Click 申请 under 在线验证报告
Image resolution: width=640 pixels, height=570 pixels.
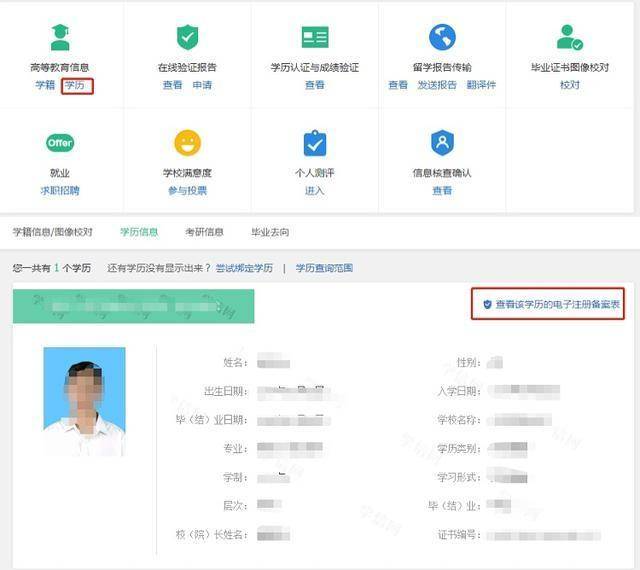[202, 86]
